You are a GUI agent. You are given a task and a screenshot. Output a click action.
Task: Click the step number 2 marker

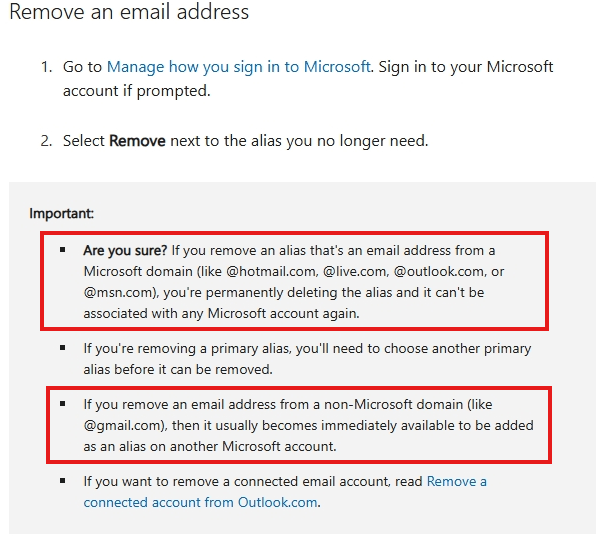click(x=46, y=141)
